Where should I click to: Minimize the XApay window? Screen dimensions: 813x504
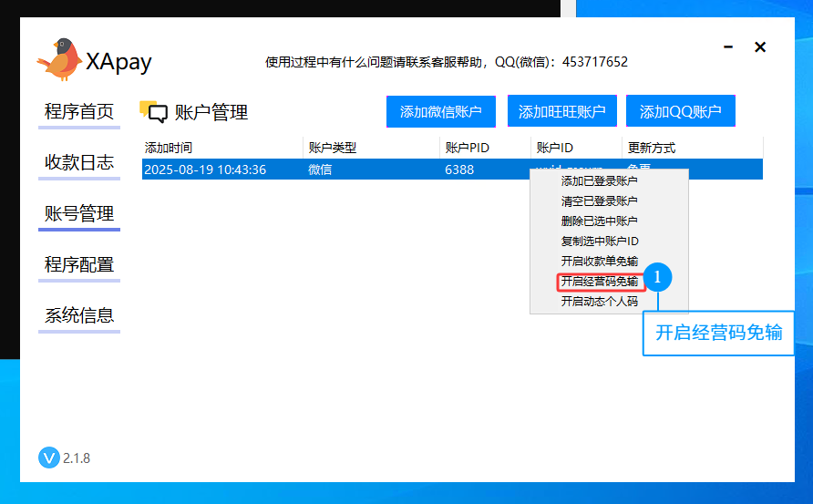(x=727, y=47)
